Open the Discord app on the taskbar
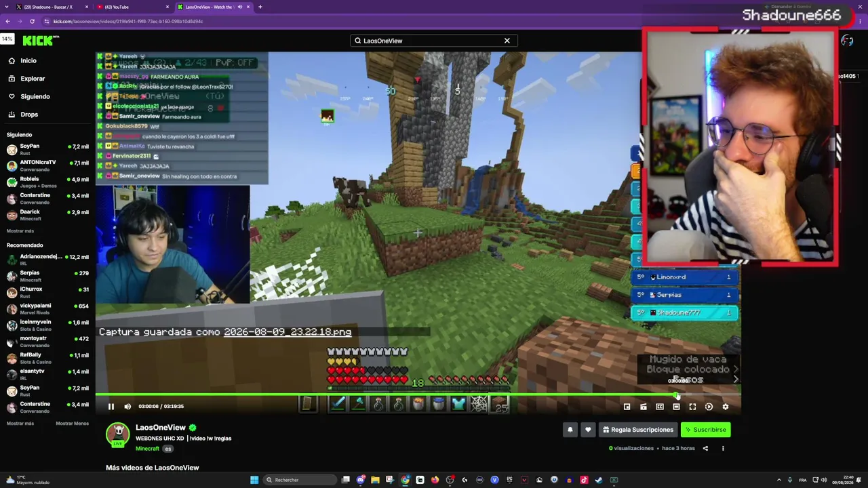Image resolution: width=868 pixels, height=488 pixels. pyautogui.click(x=360, y=480)
